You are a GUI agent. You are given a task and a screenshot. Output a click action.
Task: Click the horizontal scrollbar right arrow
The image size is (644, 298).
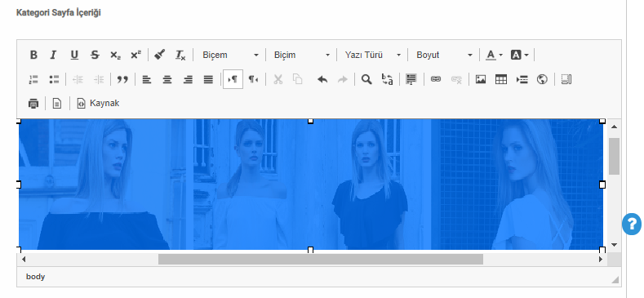coord(601,260)
